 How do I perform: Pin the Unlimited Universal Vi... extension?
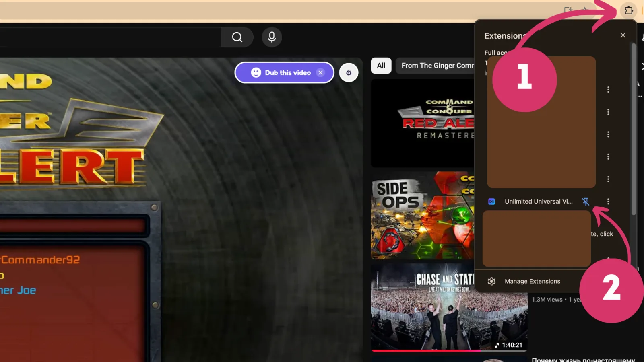tap(585, 202)
